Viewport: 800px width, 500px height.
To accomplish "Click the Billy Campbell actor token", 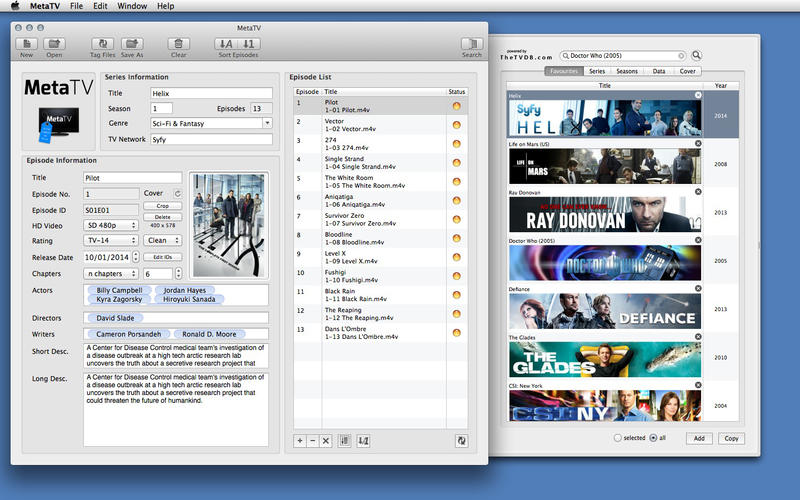I will [119, 290].
